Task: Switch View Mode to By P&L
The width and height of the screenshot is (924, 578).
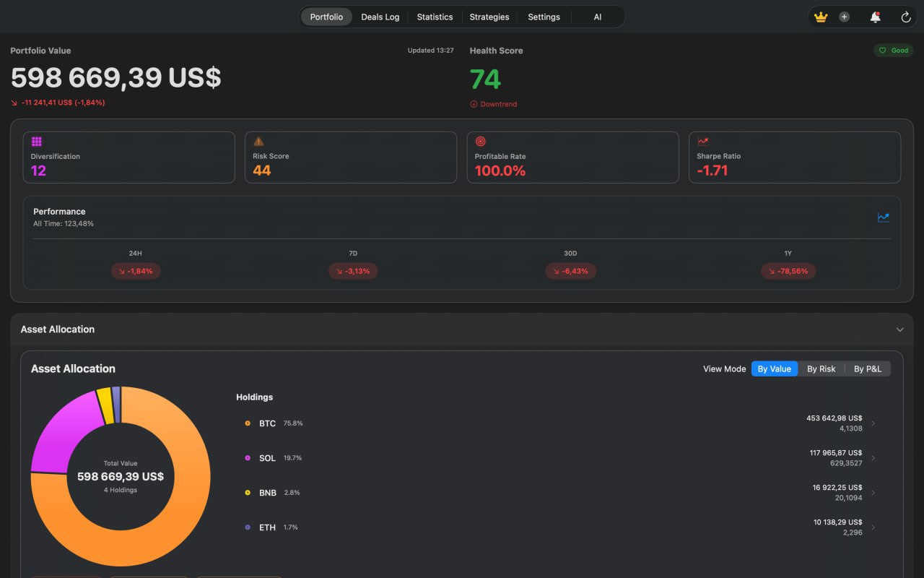Action: click(867, 369)
